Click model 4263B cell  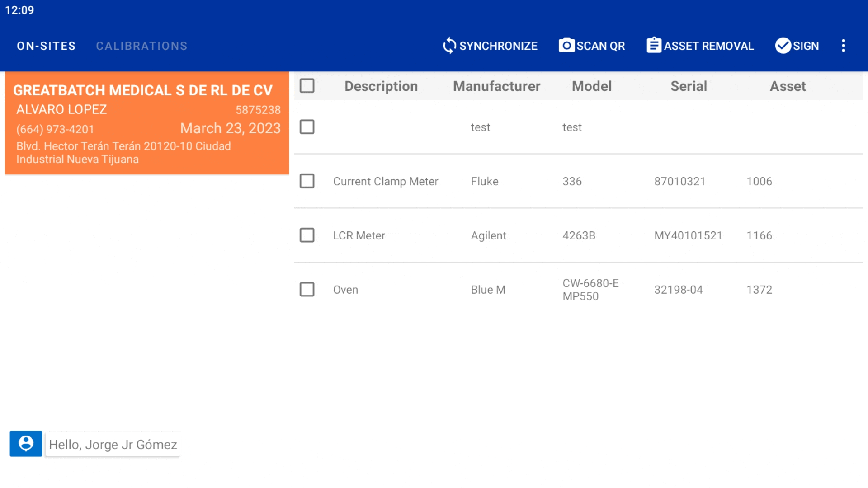(x=579, y=236)
